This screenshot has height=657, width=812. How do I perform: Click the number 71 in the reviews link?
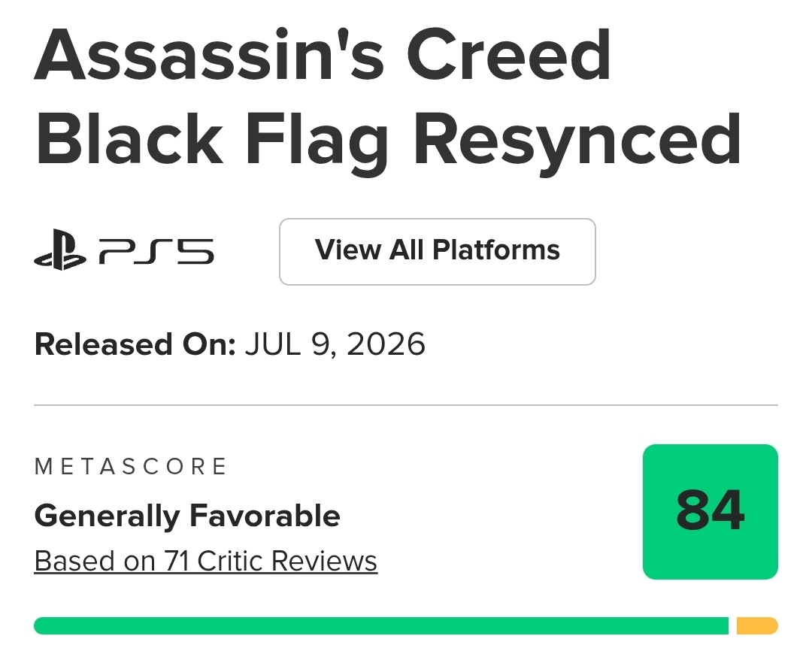pyautogui.click(x=176, y=561)
